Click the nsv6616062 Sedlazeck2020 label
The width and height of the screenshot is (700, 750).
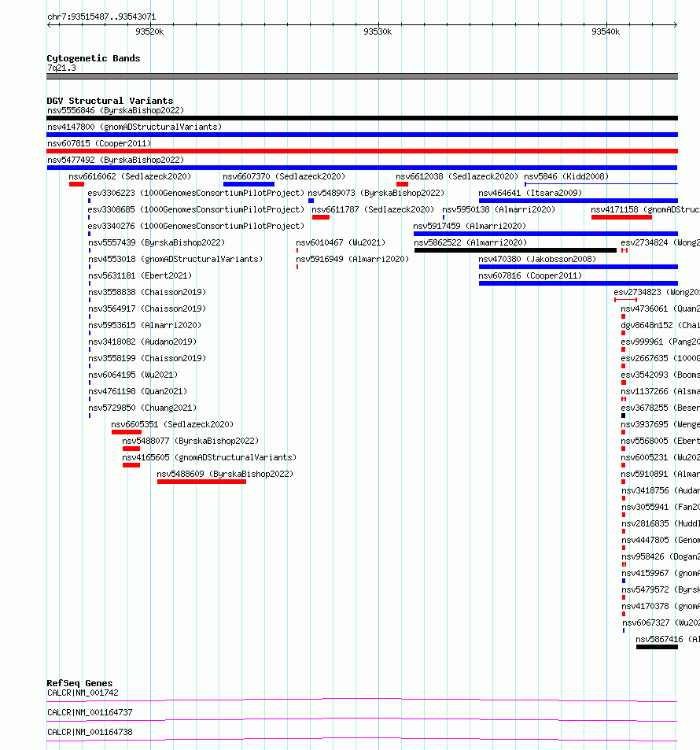click(130, 176)
